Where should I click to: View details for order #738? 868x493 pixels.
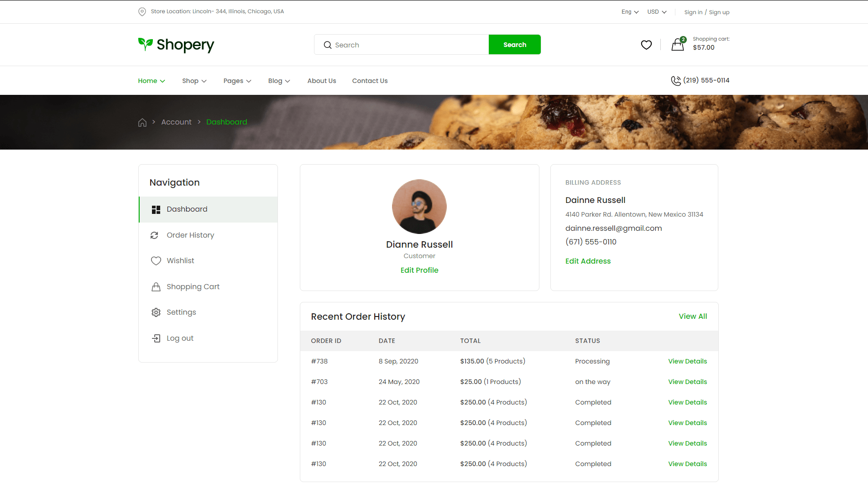point(687,361)
